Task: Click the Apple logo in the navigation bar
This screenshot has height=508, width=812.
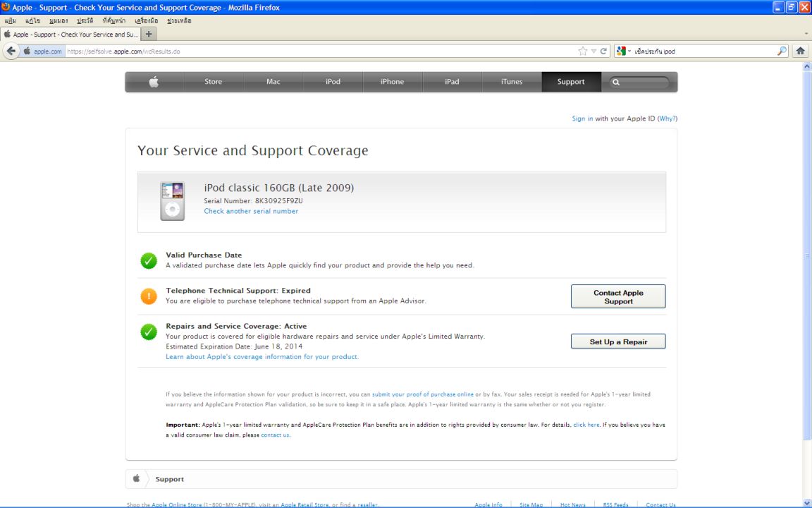Action: point(154,82)
